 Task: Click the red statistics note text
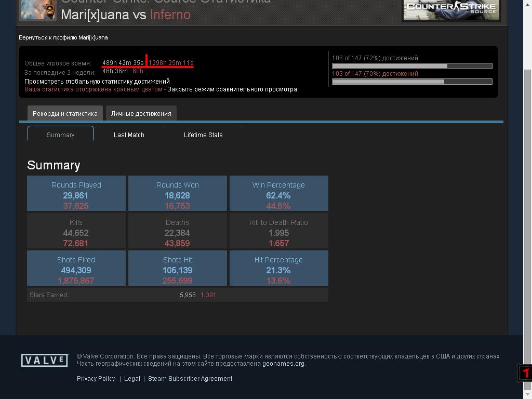(x=94, y=89)
